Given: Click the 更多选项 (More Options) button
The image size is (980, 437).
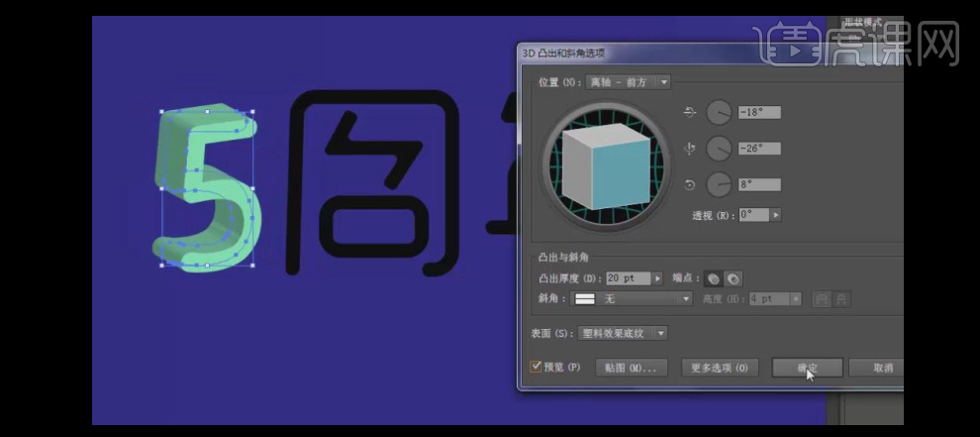Looking at the screenshot, I should pos(720,368).
